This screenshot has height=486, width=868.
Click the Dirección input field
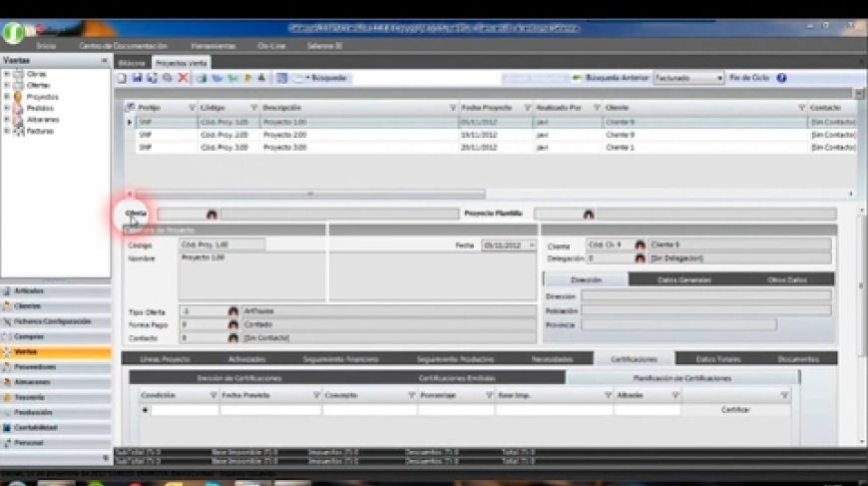point(705,296)
